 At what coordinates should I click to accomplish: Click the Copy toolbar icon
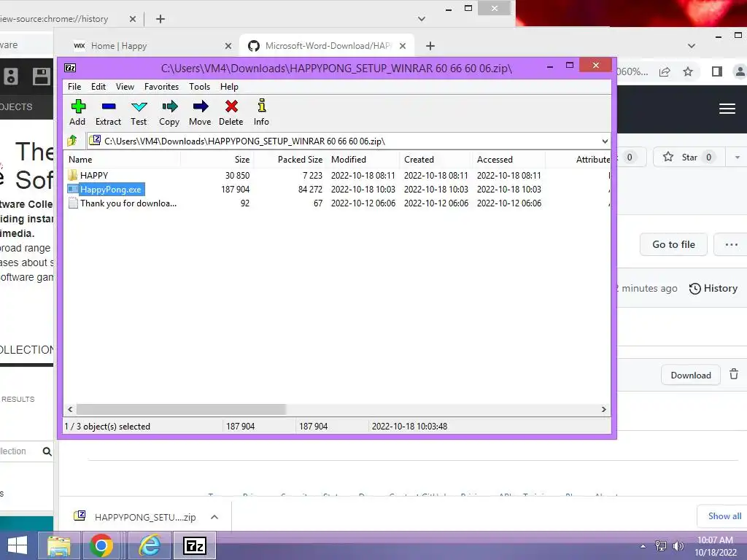pos(169,112)
